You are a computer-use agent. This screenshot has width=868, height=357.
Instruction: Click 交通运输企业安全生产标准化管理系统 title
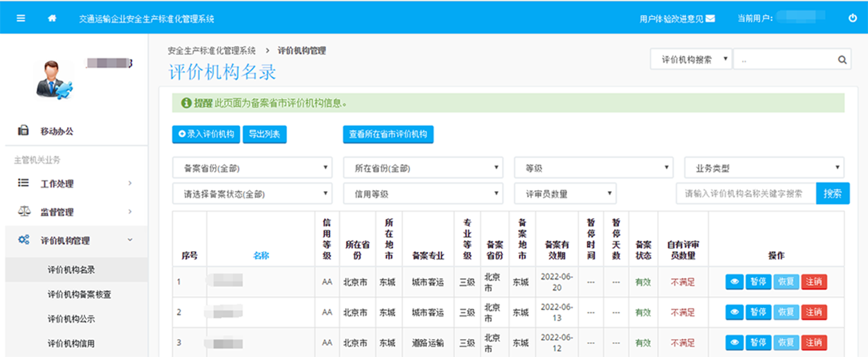[x=147, y=19]
